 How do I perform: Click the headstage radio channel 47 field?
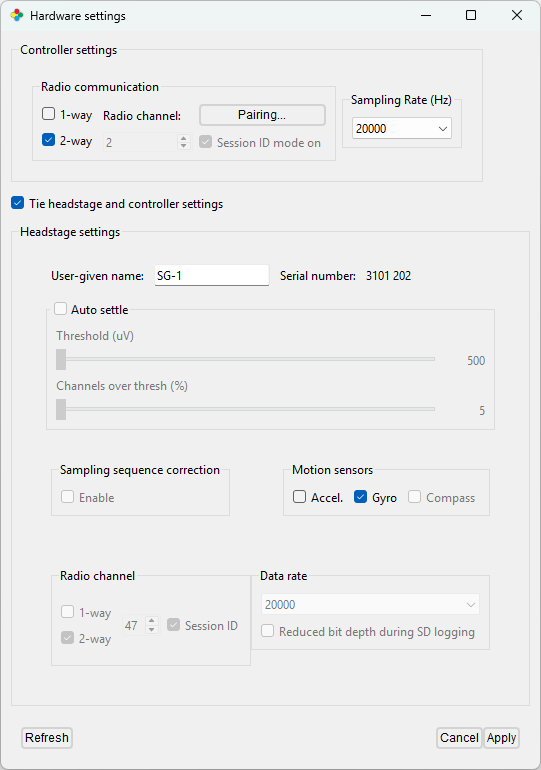pyautogui.click(x=134, y=625)
